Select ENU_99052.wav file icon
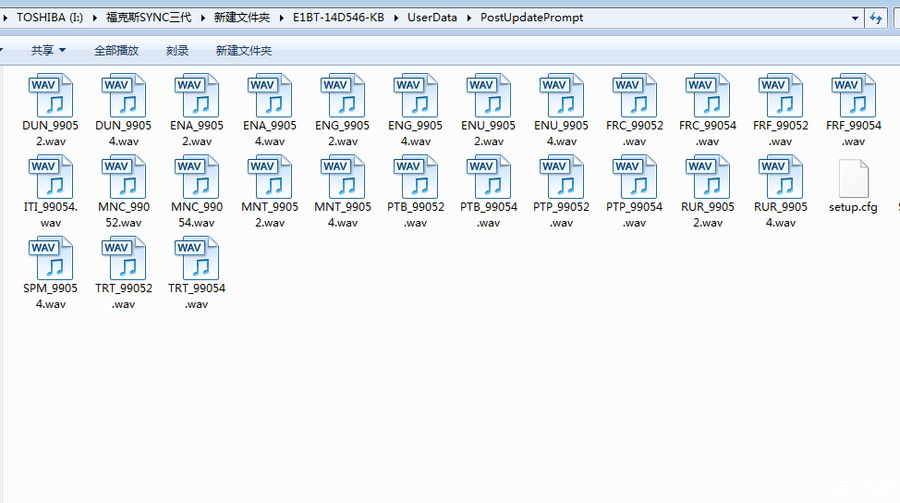 [488, 95]
